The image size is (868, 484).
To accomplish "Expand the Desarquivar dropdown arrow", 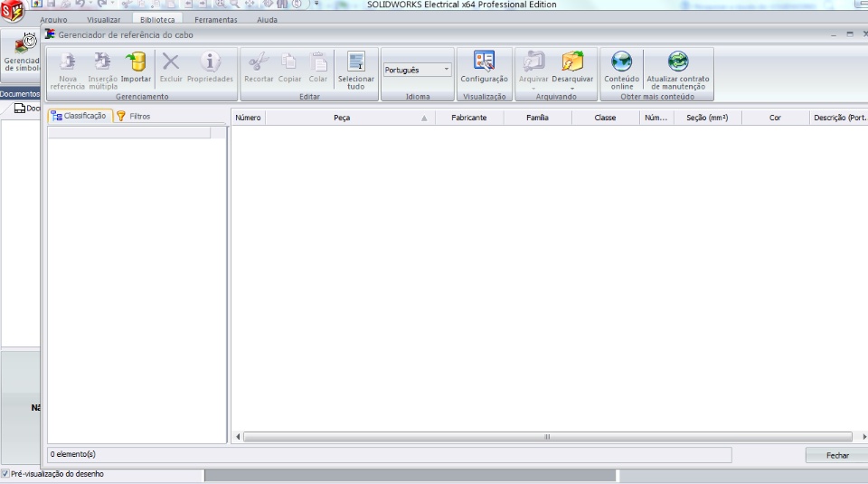I will pos(572,89).
